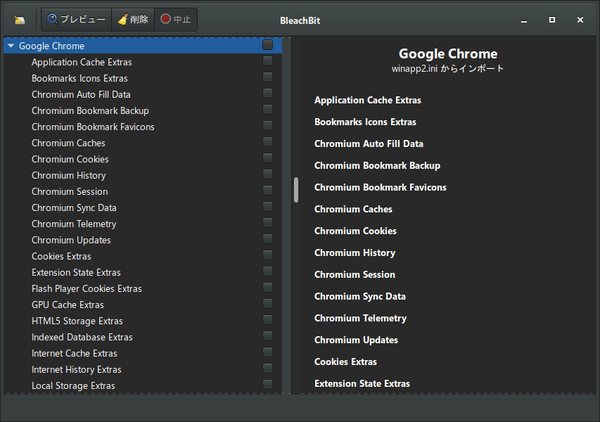The height and width of the screenshot is (422, 600).
Task: Tick the Cookies Extras checkbox
Action: pos(267,255)
